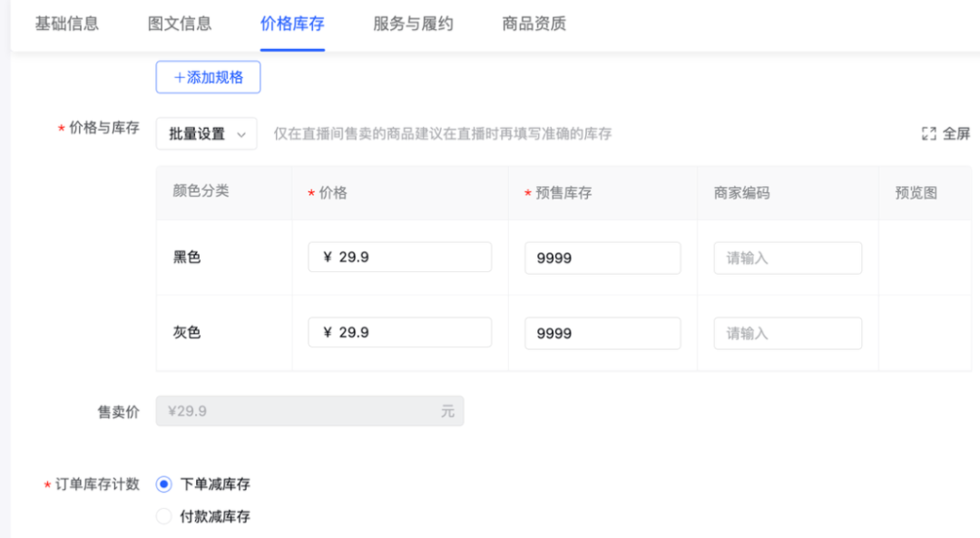Image resolution: width=980 pixels, height=538 pixels.
Task: Click the 灰色 presale stock field
Action: (x=603, y=333)
